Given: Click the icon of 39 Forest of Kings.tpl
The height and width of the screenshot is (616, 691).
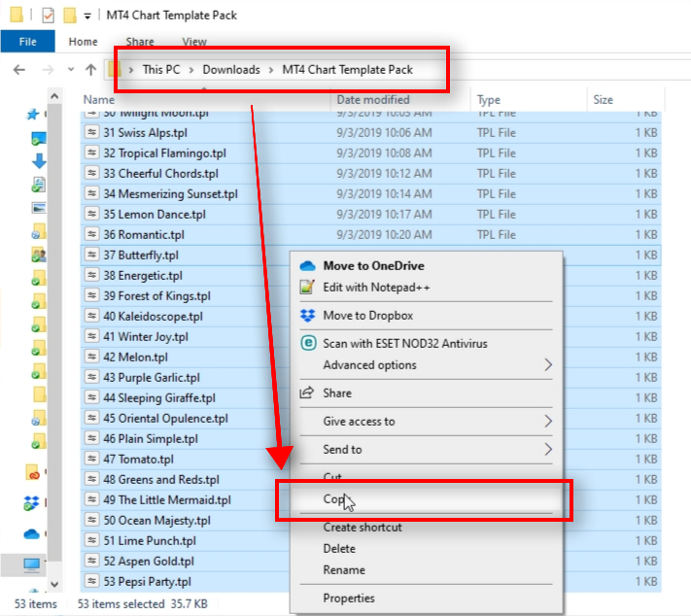Looking at the screenshot, I should (x=91, y=295).
